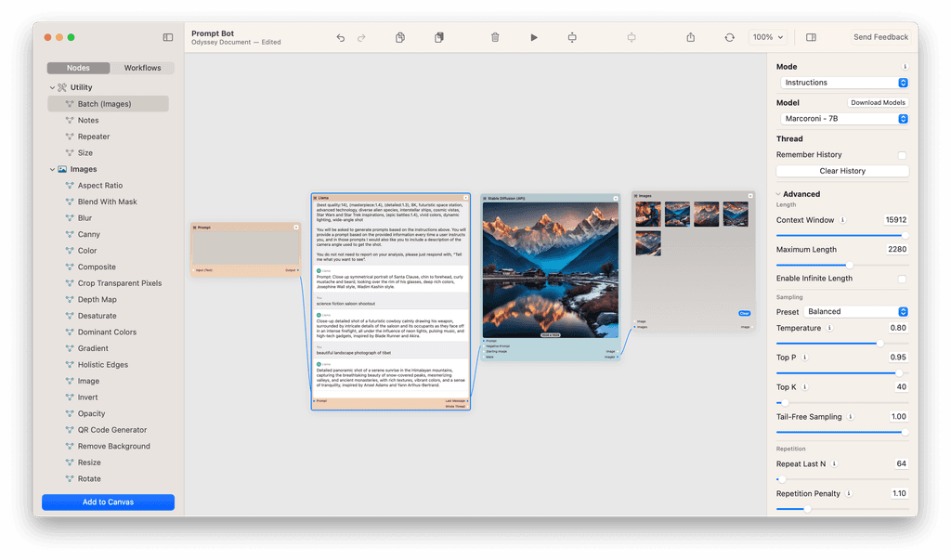Click the Paste icon in the toolbar
This screenshot has width=951, height=560.
[x=437, y=37]
